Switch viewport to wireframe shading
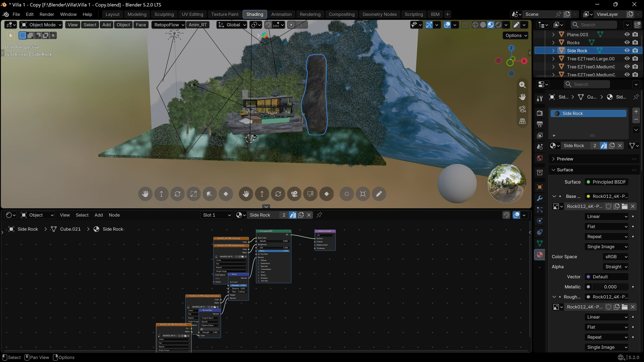Image resolution: width=644 pixels, height=362 pixels. coord(475,25)
